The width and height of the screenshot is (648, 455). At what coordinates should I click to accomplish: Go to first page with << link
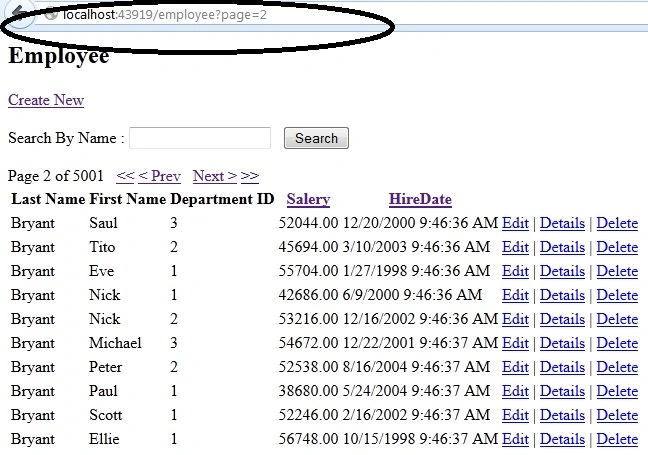125,176
